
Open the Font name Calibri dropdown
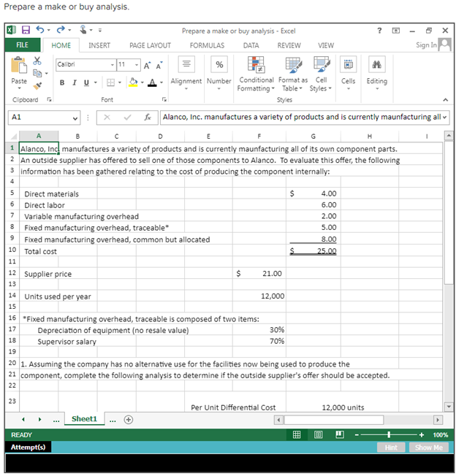tap(113, 65)
